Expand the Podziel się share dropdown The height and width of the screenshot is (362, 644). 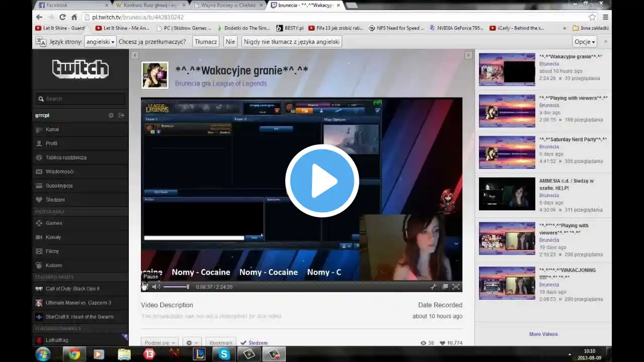(x=159, y=343)
